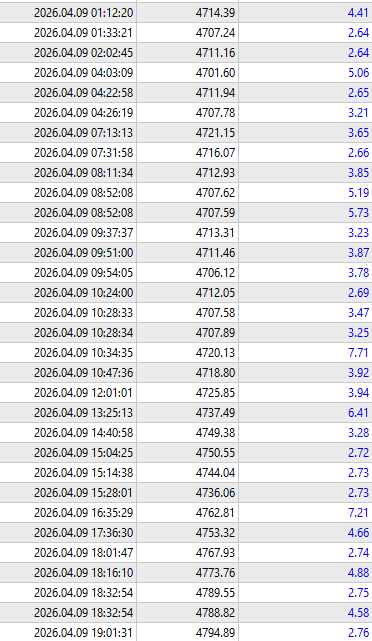
Task: Select the price 4712.05
Action: click(x=215, y=293)
